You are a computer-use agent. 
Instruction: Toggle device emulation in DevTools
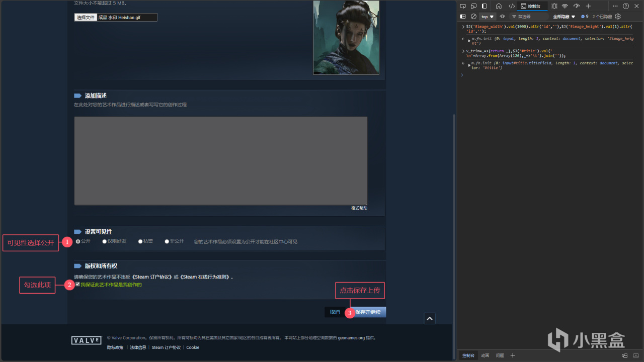[473, 6]
